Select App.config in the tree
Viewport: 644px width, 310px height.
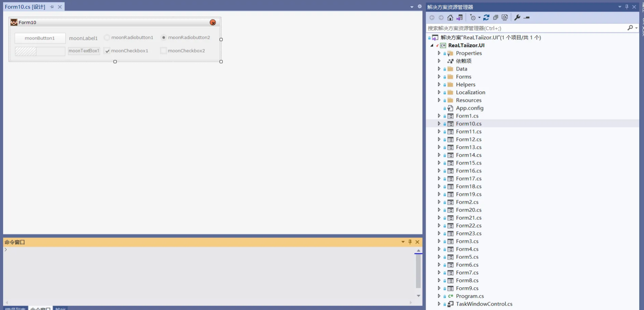tap(469, 108)
